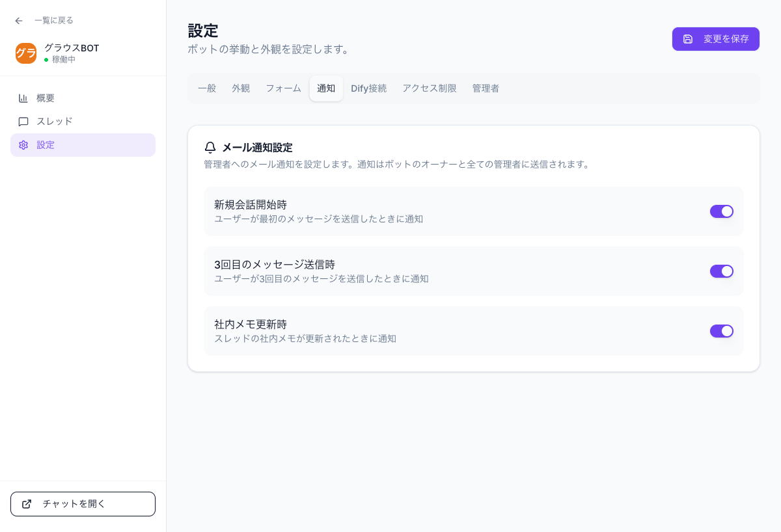
Task: Disable 社内メモ更新時 notifications
Action: (x=722, y=331)
